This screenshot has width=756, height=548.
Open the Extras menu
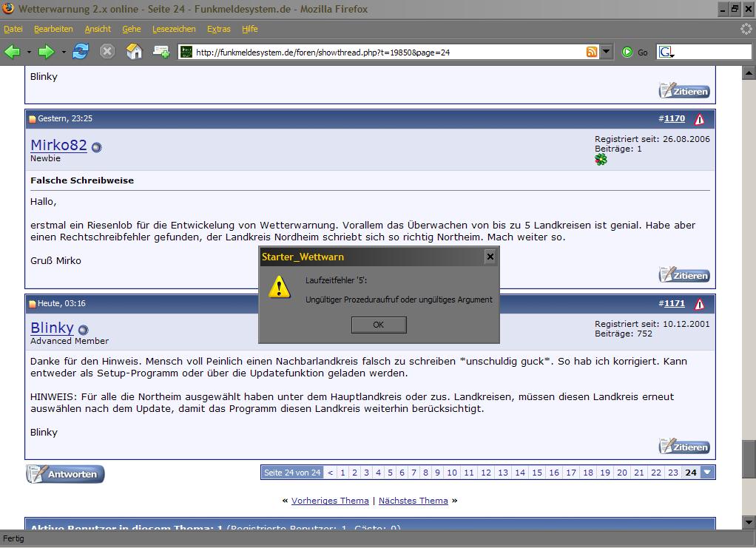click(x=218, y=29)
